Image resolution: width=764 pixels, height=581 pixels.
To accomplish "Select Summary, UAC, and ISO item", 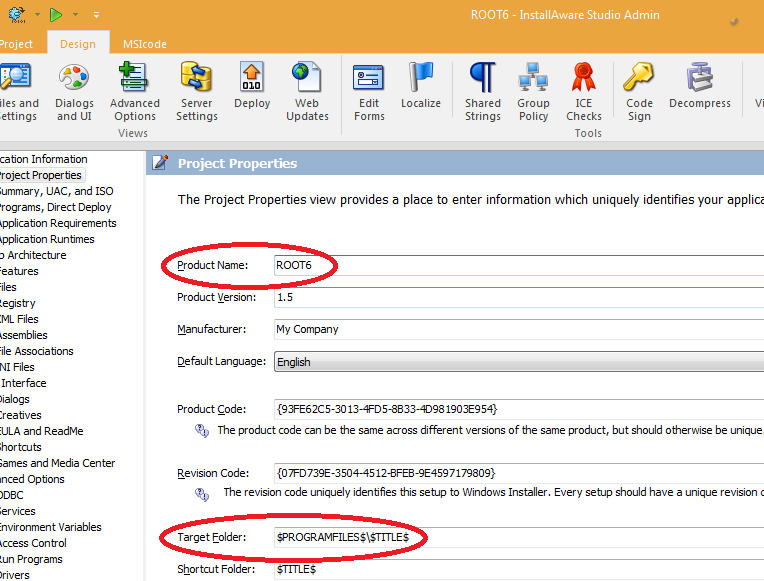I will point(56,191).
